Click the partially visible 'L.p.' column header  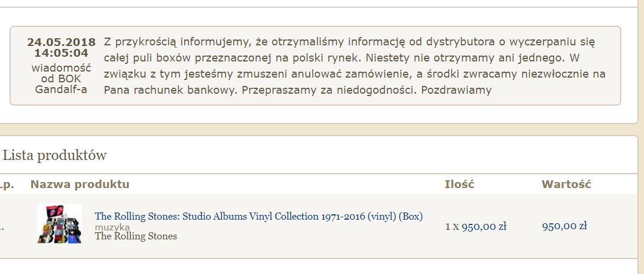(x=6, y=184)
